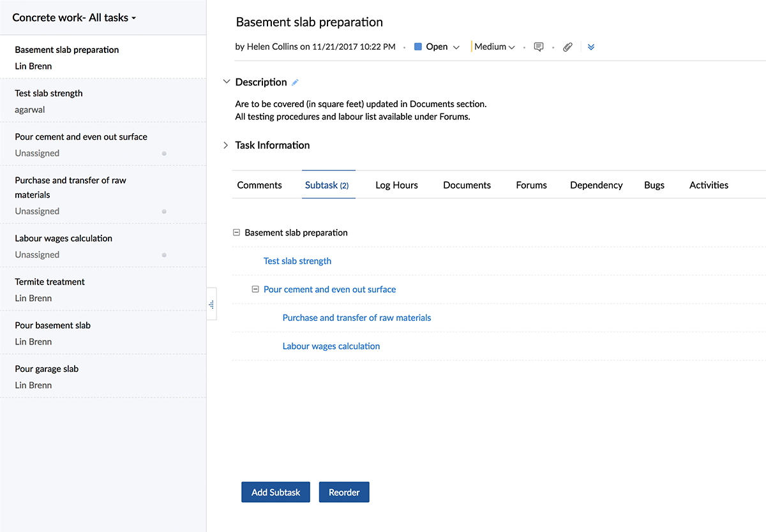Viewport: 766px width, 532px height.
Task: Click the Reorder button
Action: (x=344, y=492)
